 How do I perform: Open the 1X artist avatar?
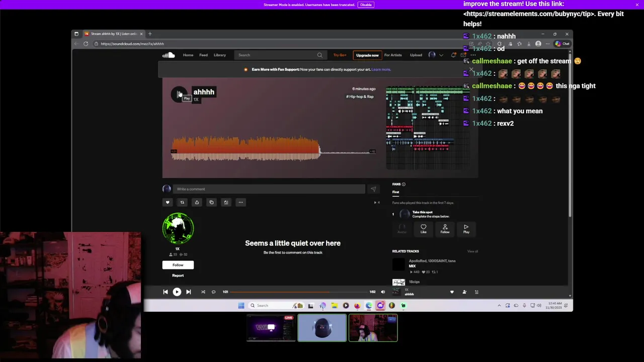(178, 228)
